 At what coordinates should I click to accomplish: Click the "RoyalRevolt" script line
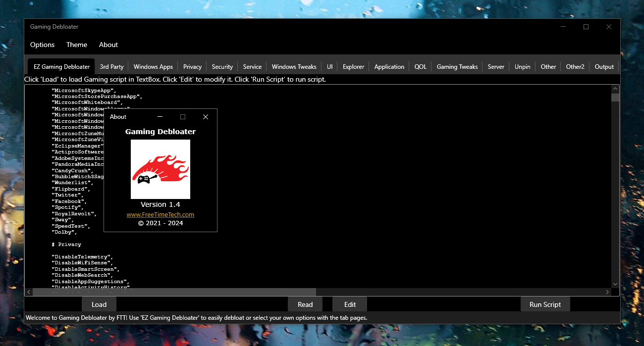(74, 214)
